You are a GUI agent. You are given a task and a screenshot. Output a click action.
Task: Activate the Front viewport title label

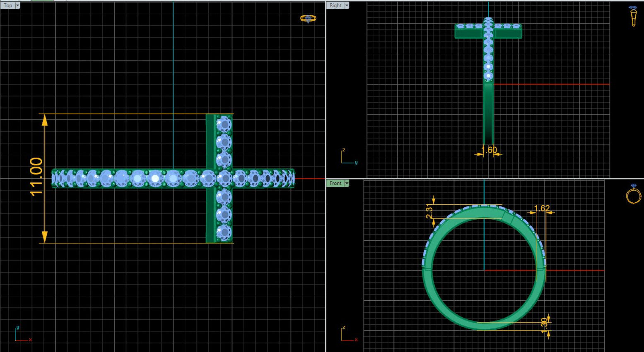(x=335, y=183)
